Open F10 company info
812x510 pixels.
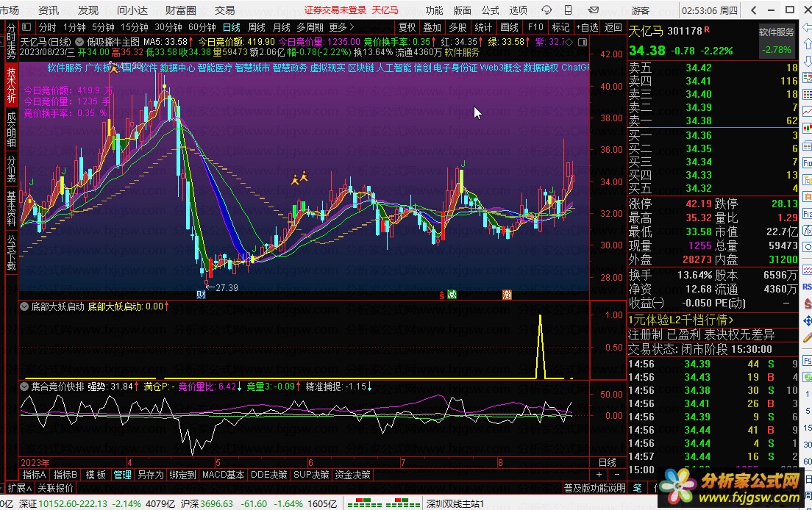[535, 27]
